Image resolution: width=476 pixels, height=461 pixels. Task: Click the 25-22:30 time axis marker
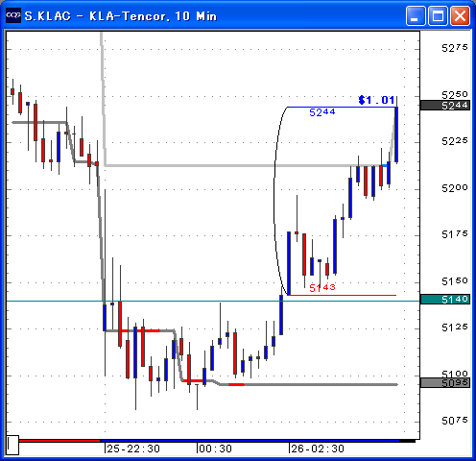coord(133,449)
